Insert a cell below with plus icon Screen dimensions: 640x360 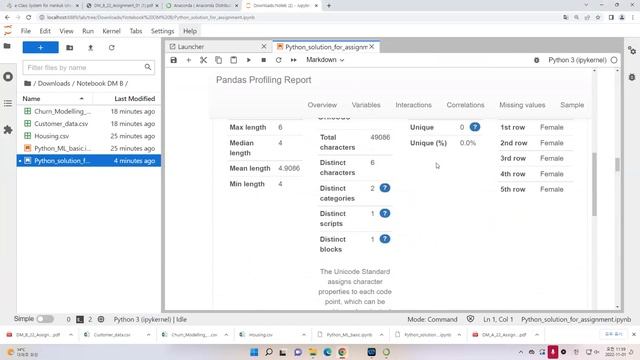click(x=189, y=60)
